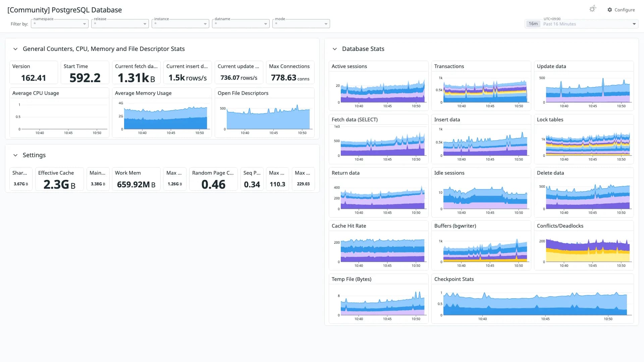Click the Work Mem value 659.92M B
644x362 pixels.
[136, 184]
